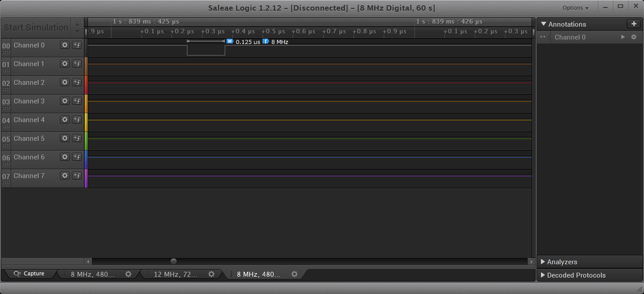
Task: Select the Channel 0 label
Action: coord(29,45)
